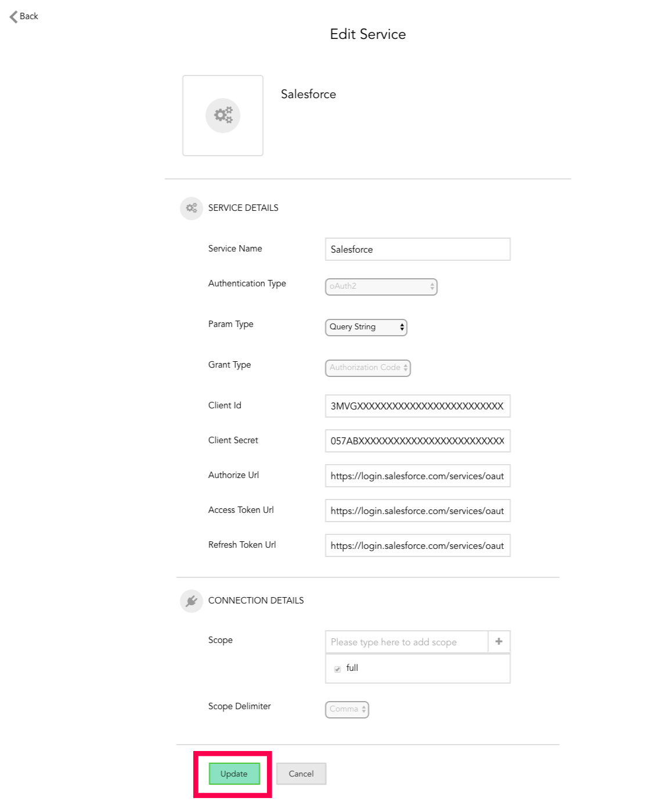
Task: Focus the Service Name input field
Action: (417, 249)
